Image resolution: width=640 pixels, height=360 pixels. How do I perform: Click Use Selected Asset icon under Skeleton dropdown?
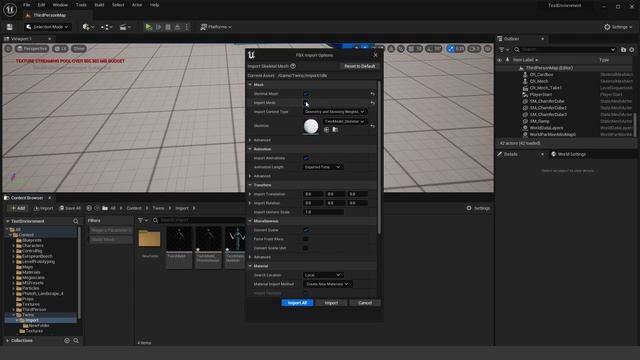coord(327,129)
